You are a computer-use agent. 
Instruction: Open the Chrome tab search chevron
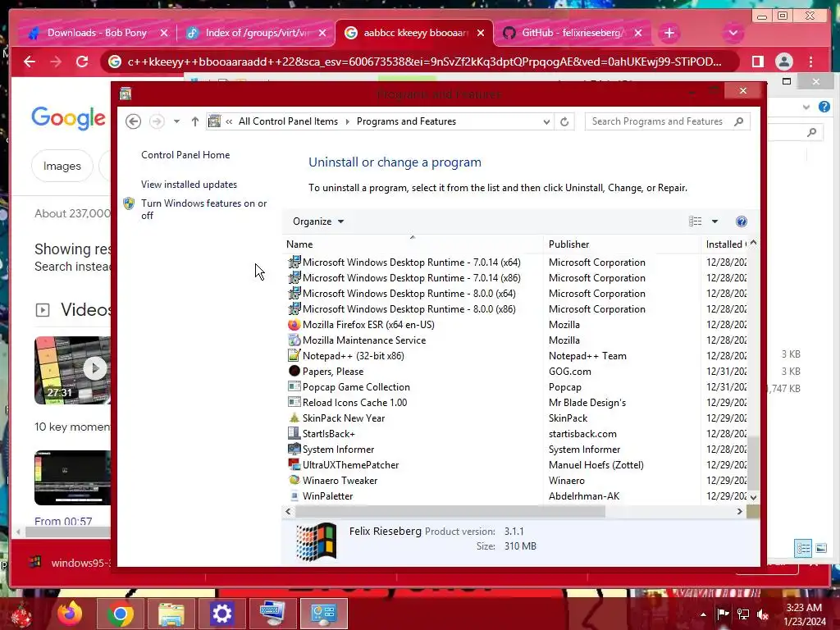click(733, 33)
